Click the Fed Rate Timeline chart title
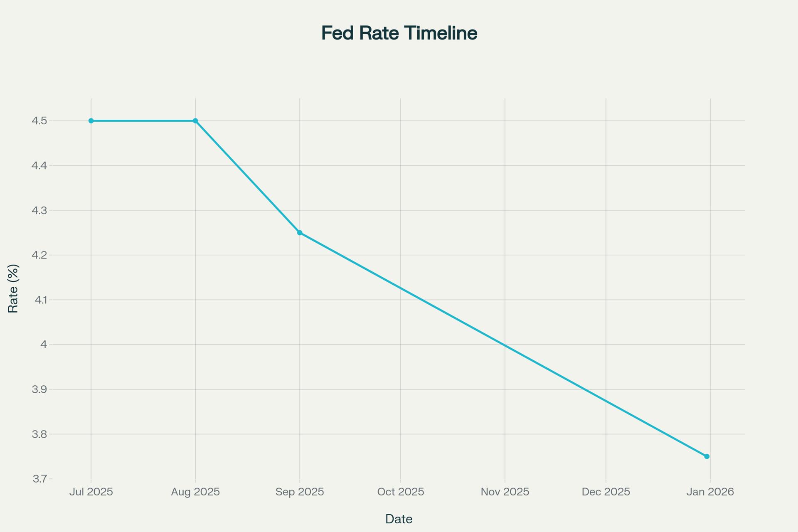 [399, 33]
